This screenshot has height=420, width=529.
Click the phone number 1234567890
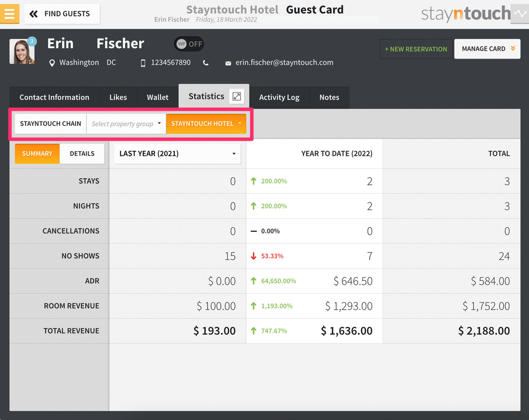tap(171, 63)
